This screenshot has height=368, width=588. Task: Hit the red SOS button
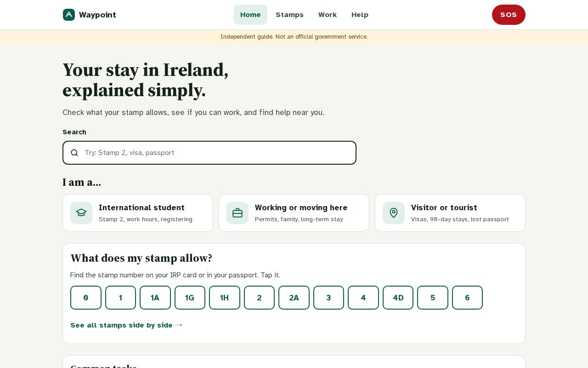509,15
